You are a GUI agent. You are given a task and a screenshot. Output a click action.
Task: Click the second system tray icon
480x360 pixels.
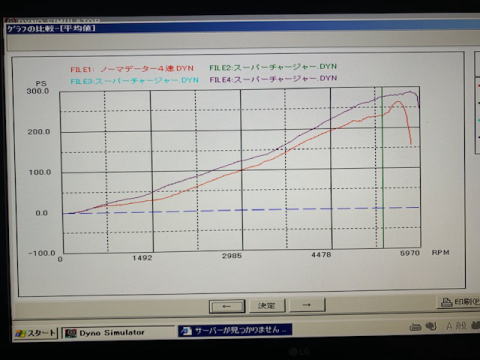(431, 326)
